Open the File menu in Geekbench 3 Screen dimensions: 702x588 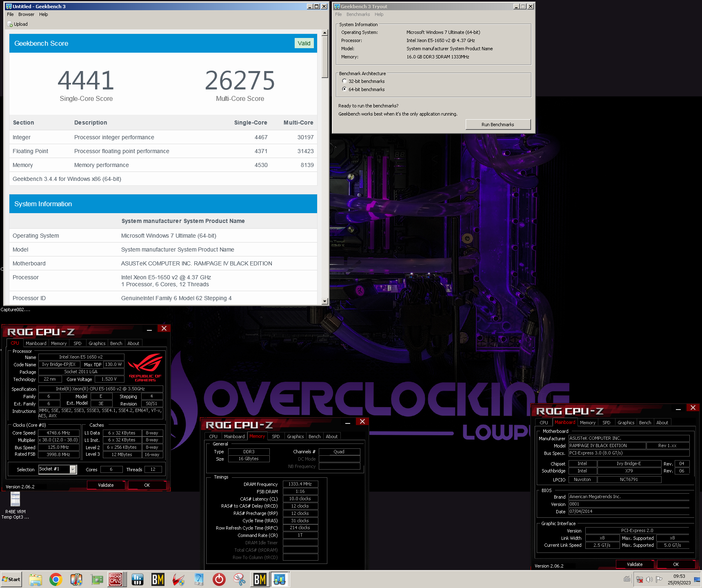[x=10, y=14]
